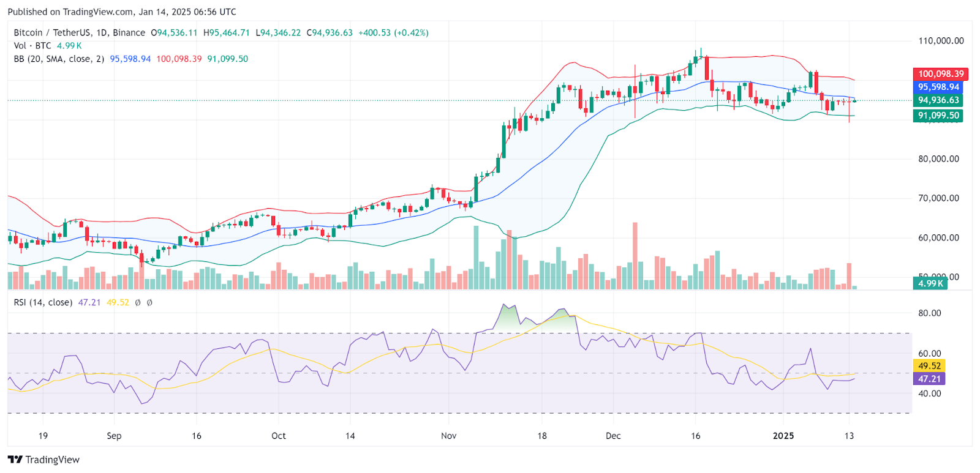Select the RSI (14, close) indicator label
This screenshot has height=473, width=980.
43,302
